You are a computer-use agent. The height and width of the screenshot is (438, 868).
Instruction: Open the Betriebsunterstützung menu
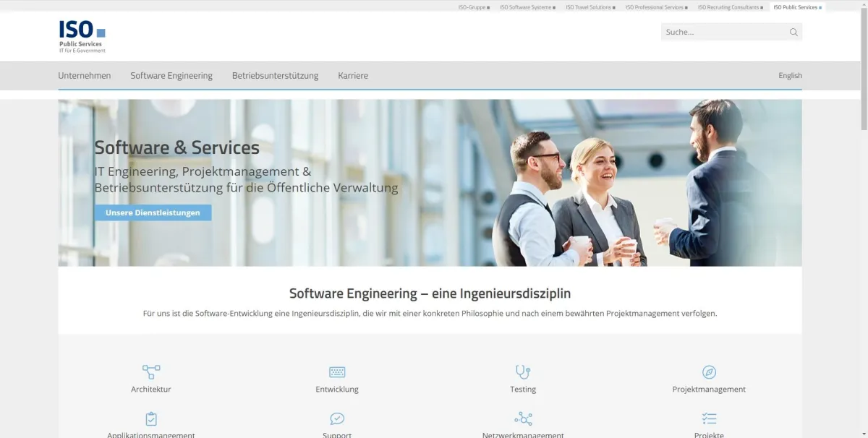[x=275, y=75]
